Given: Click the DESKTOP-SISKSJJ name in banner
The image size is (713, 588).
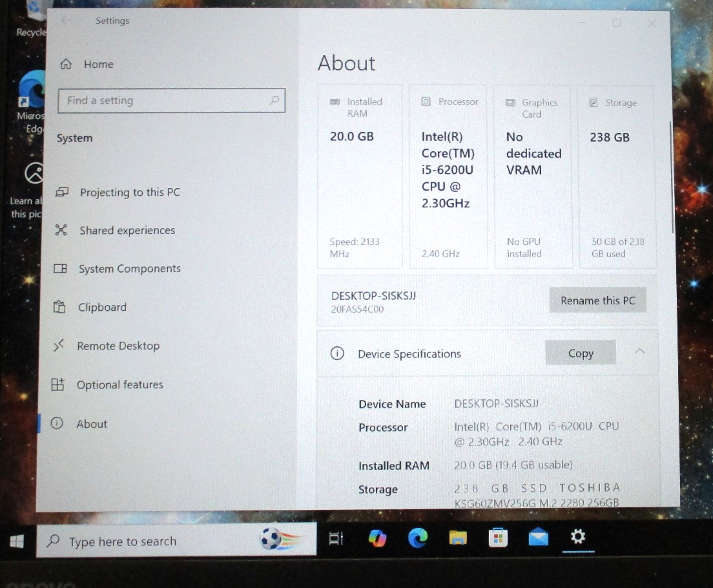Looking at the screenshot, I should 374,296.
